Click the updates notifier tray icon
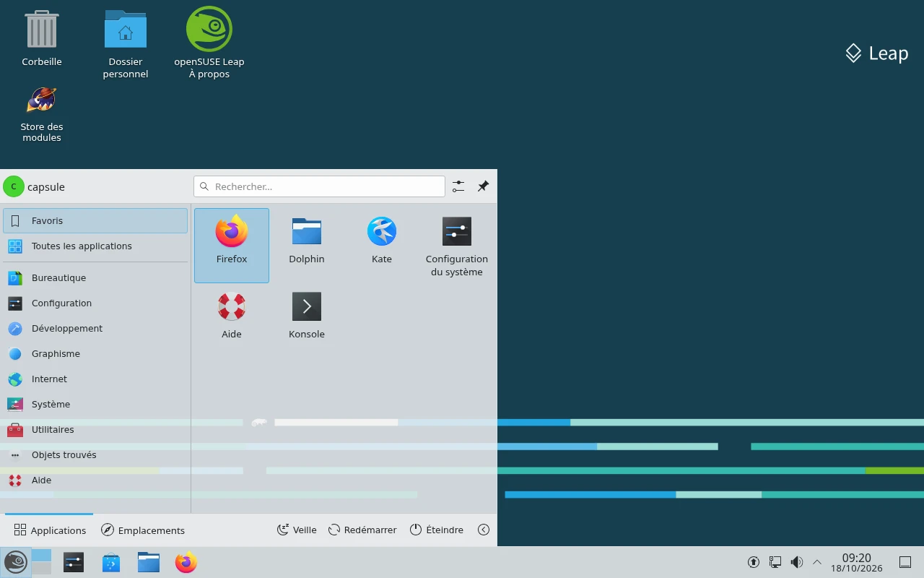924x578 pixels. tap(754, 562)
